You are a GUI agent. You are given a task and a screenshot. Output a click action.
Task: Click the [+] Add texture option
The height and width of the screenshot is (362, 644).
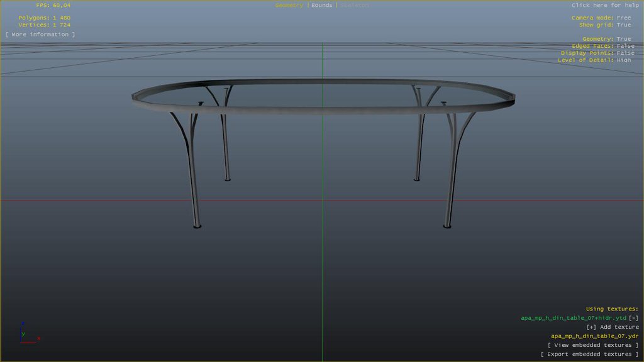(x=612, y=327)
